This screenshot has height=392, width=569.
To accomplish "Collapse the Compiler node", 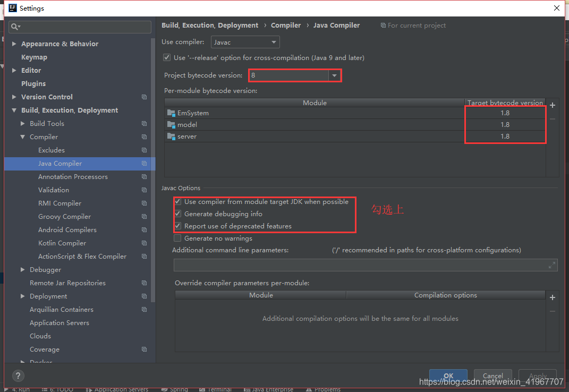I will coord(22,137).
